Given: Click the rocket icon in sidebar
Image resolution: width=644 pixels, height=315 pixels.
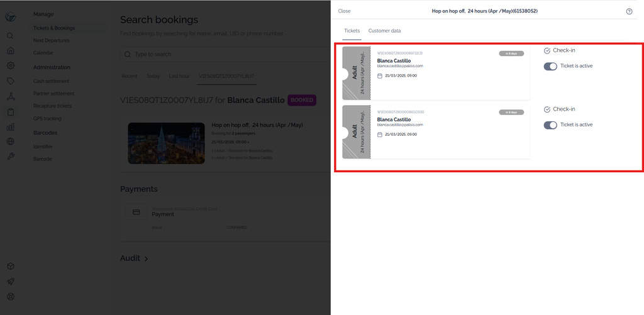Looking at the screenshot, I should tap(11, 281).
